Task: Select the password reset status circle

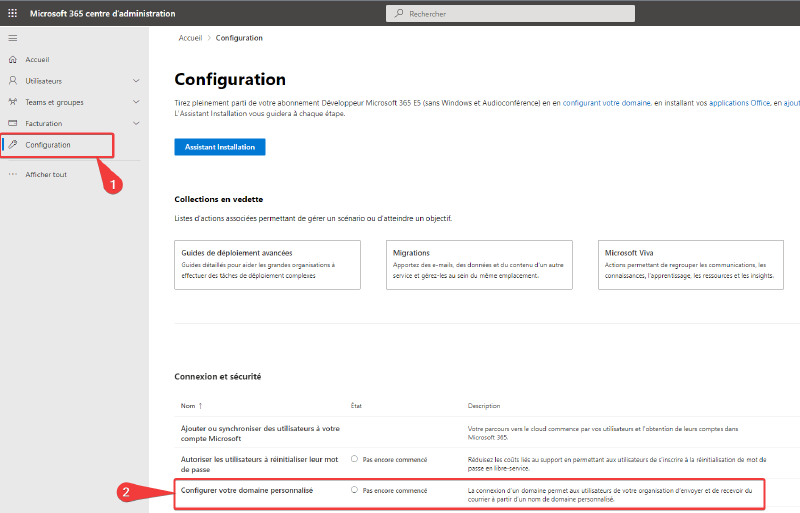Action: coord(354,459)
